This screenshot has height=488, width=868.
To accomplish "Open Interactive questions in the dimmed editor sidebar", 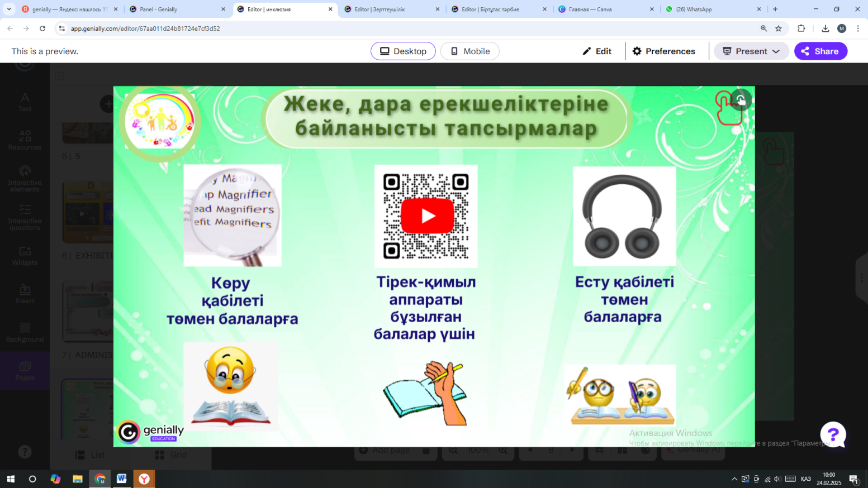I will pos(25,217).
